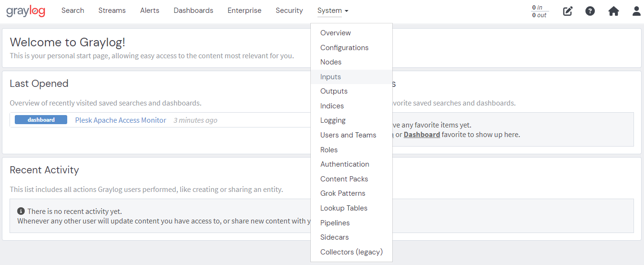
Task: Choose Outputs menu entry
Action: click(351, 91)
